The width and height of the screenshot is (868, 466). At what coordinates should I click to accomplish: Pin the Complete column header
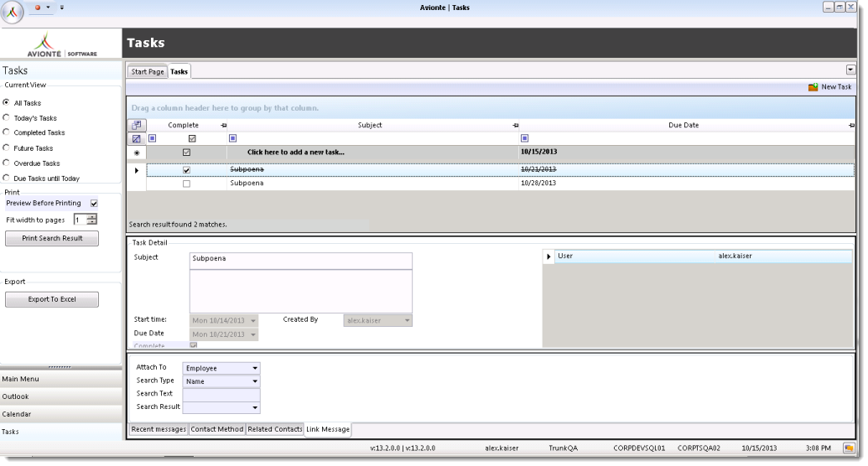(x=224, y=126)
